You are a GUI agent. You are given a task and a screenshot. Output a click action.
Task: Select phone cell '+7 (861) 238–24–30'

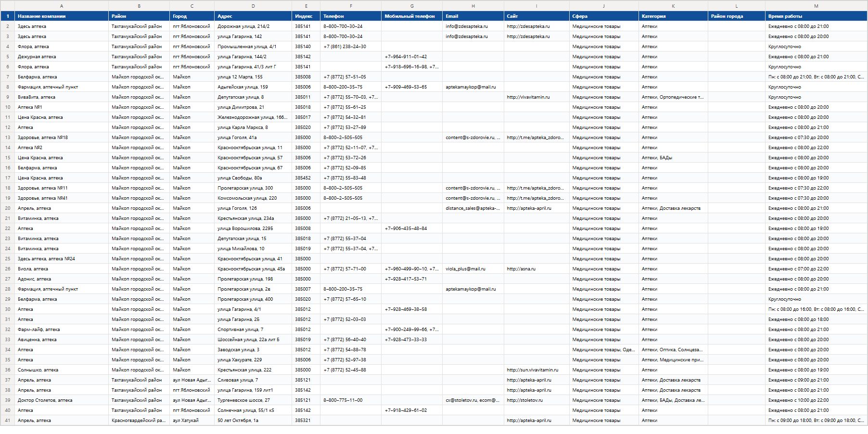[351, 46]
